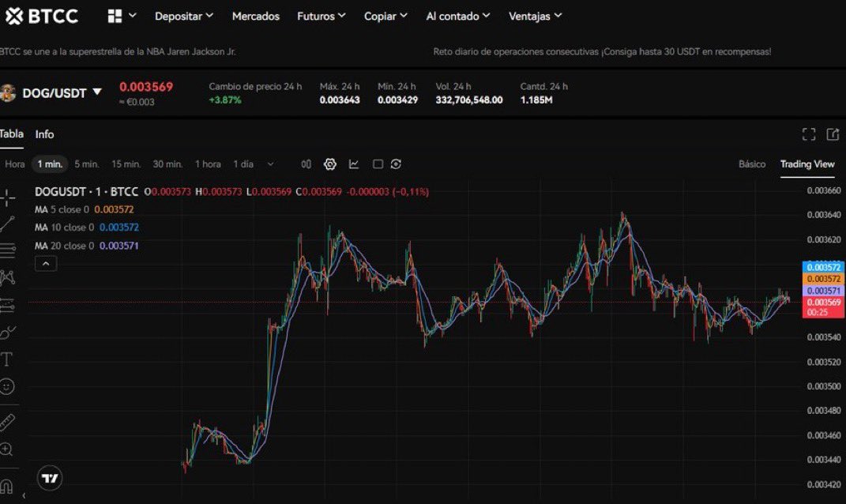The height and width of the screenshot is (504, 846).
Task: Select the forecast measurement position tool
Action: [x=7, y=306]
